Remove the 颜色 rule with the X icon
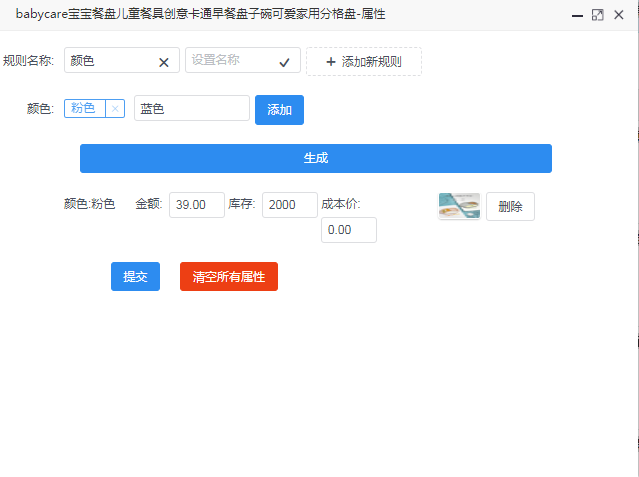The height and width of the screenshot is (477, 639). (164, 62)
